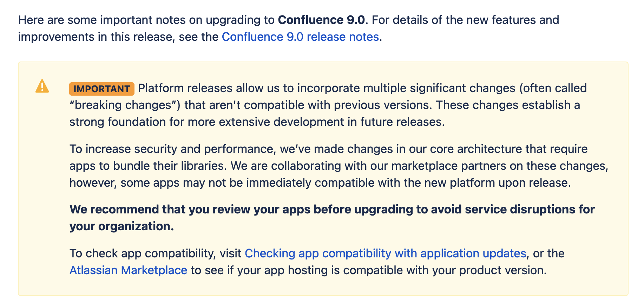Click the paragraph starting "To increase security"

pos(339,166)
